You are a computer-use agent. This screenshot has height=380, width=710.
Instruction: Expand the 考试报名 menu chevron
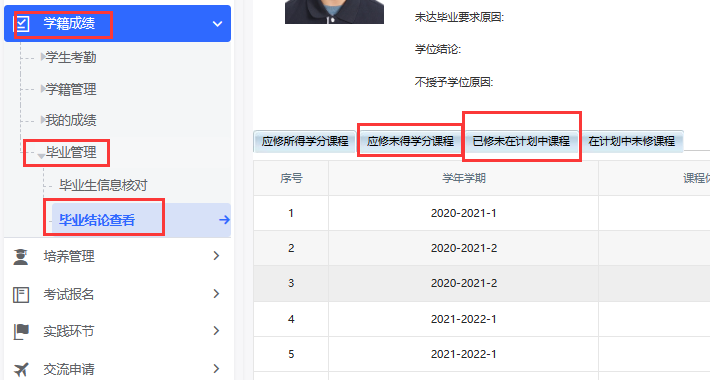(216, 293)
